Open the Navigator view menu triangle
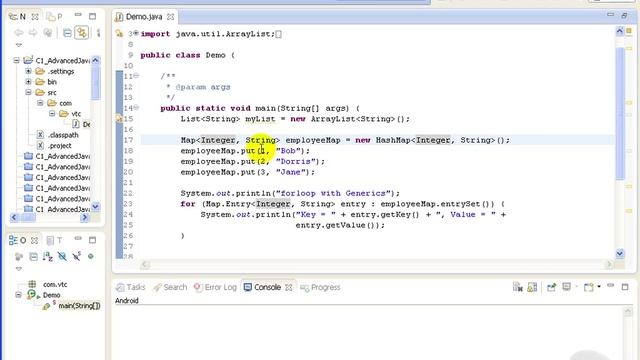The height and width of the screenshot is (360, 640). (x=19, y=45)
